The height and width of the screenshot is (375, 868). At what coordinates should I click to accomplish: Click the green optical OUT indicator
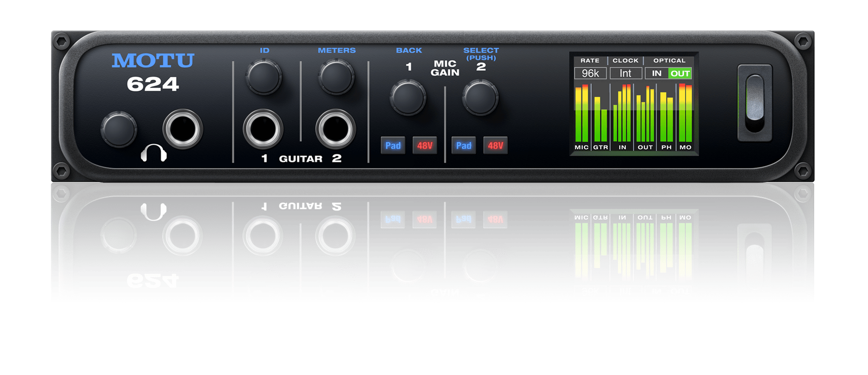(680, 73)
